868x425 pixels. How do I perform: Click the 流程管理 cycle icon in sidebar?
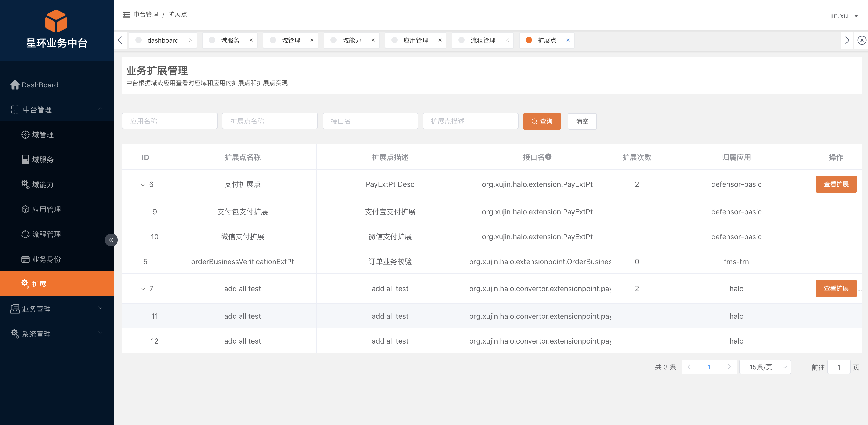pyautogui.click(x=25, y=234)
